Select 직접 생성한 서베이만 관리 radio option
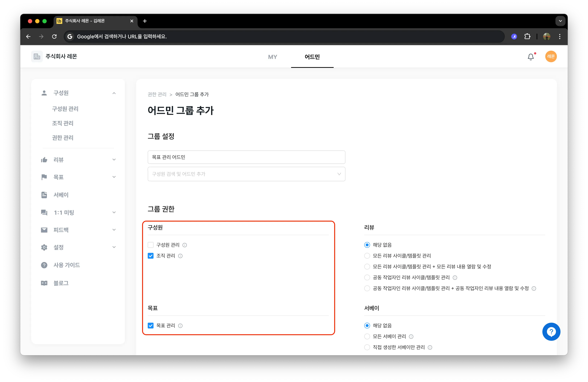This screenshot has height=382, width=588. click(x=367, y=347)
